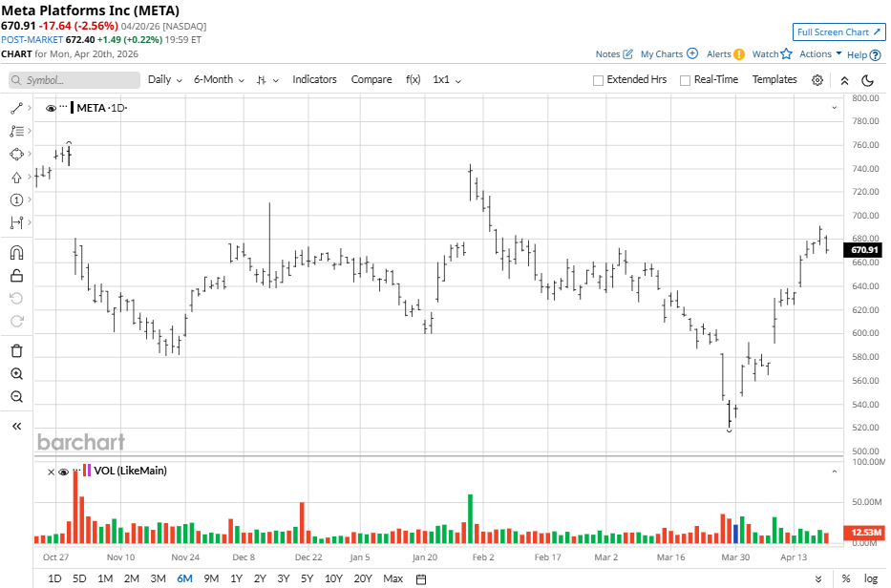Remove the VOL indicator with X
This screenshot has width=891, height=588.
(x=51, y=472)
